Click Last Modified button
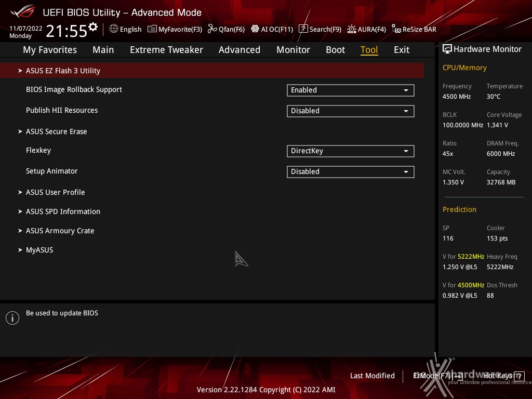This screenshot has height=399, width=532. [x=372, y=376]
